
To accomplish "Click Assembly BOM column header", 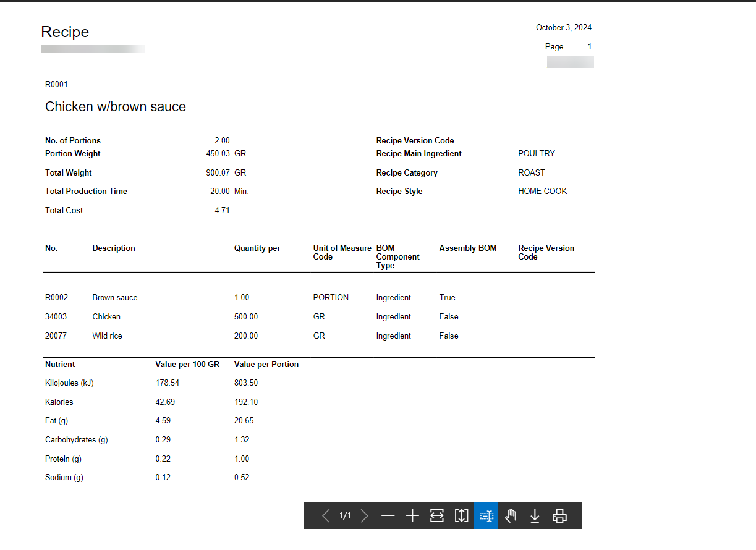I will pos(468,248).
